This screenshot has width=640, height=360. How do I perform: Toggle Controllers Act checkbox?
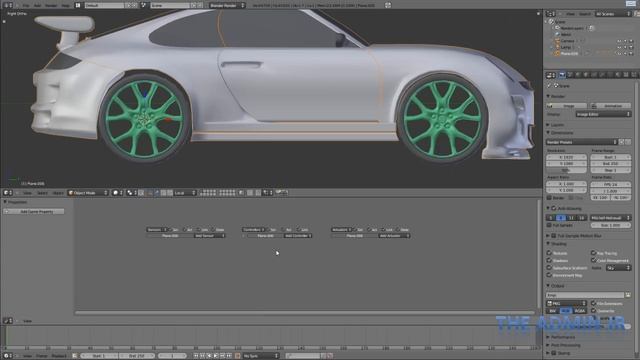tap(282, 229)
